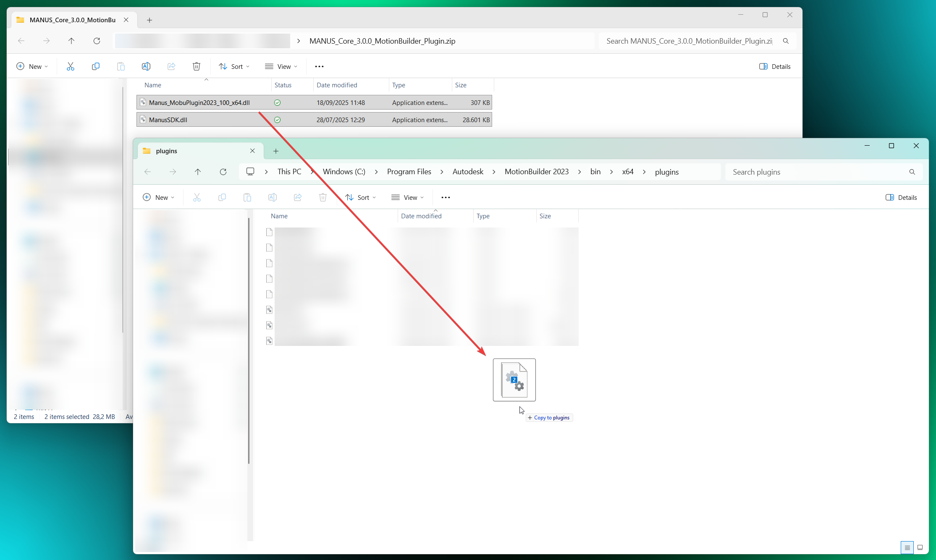Add a new tab beside the plugins tab
Viewport: 936px width, 560px height.
tap(275, 151)
